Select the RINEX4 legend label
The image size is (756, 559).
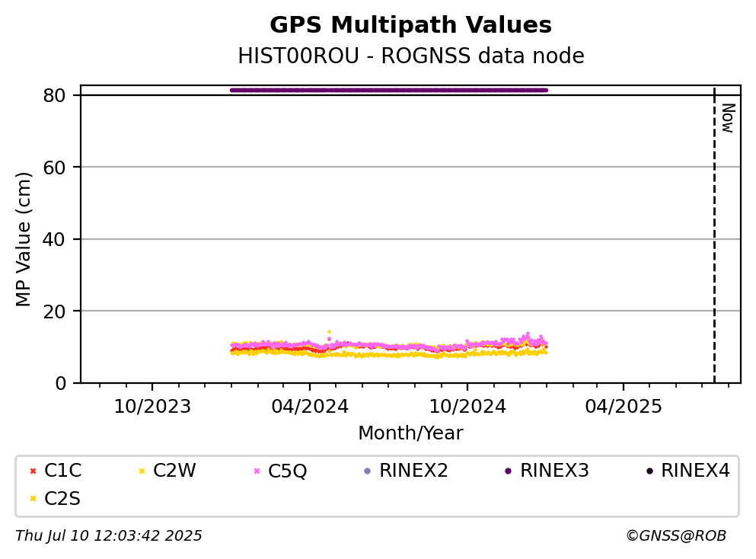click(695, 471)
